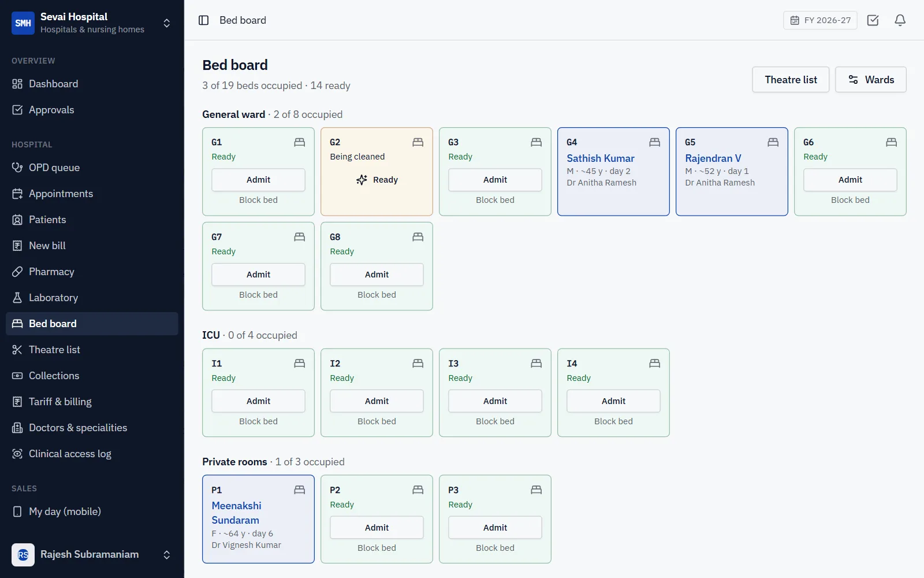
Task: Open the Wards settings button
Action: click(871, 80)
